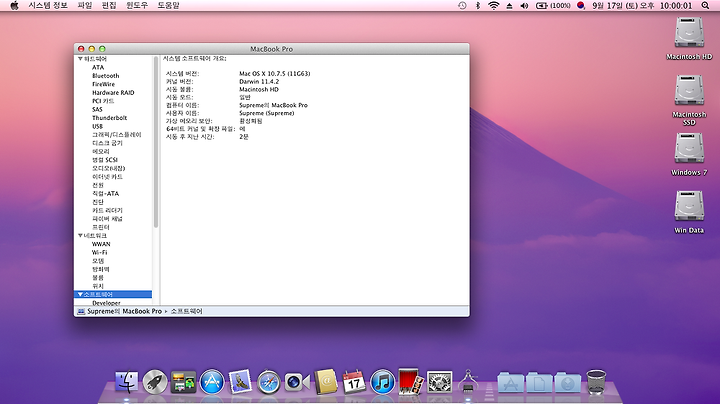Open FaceTime in the Dock
This screenshot has width=720, height=404.
[x=297, y=382]
